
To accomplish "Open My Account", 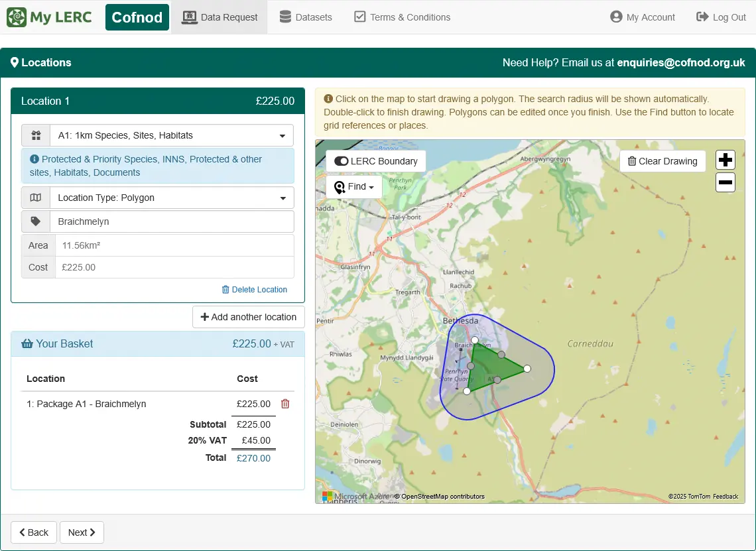I will click(x=641, y=17).
